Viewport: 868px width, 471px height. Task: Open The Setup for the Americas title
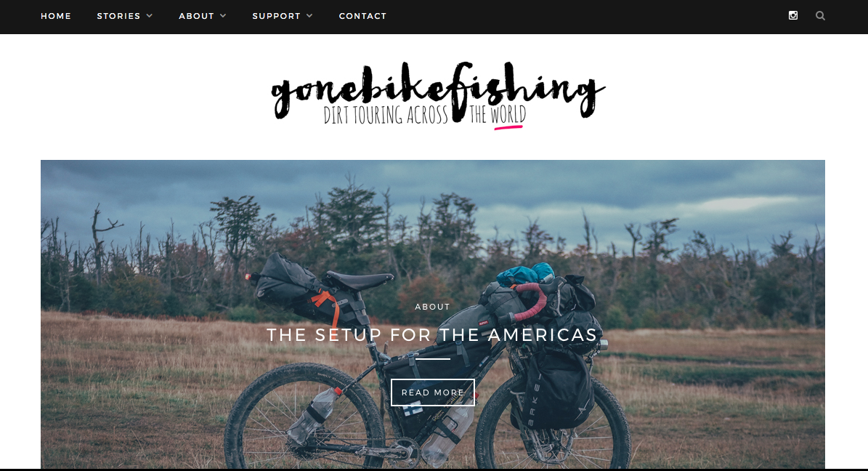(x=432, y=334)
